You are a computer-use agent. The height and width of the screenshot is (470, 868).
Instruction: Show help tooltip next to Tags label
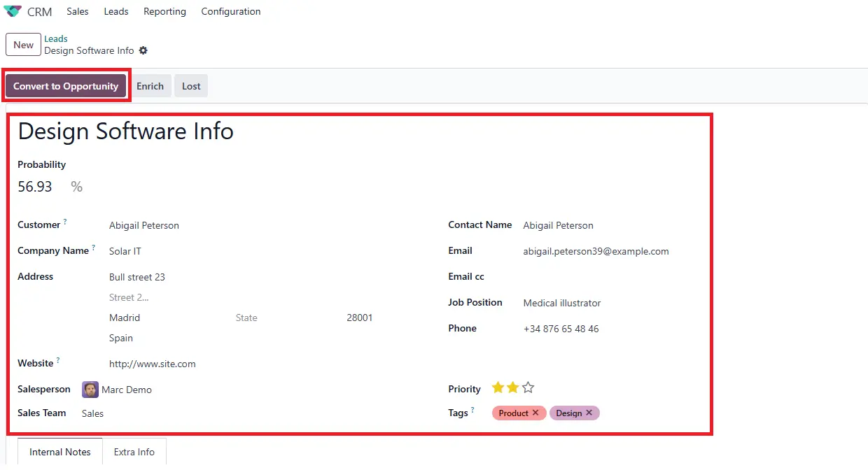[x=472, y=410]
